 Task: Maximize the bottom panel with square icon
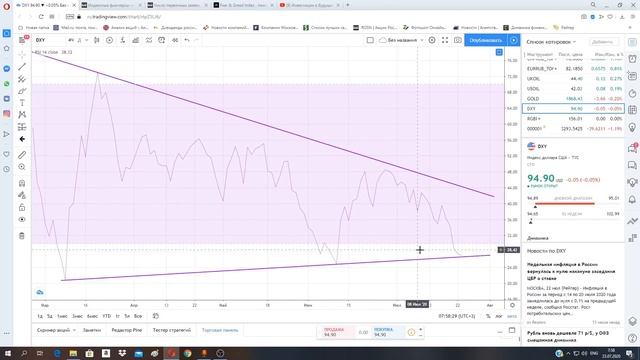point(512,330)
